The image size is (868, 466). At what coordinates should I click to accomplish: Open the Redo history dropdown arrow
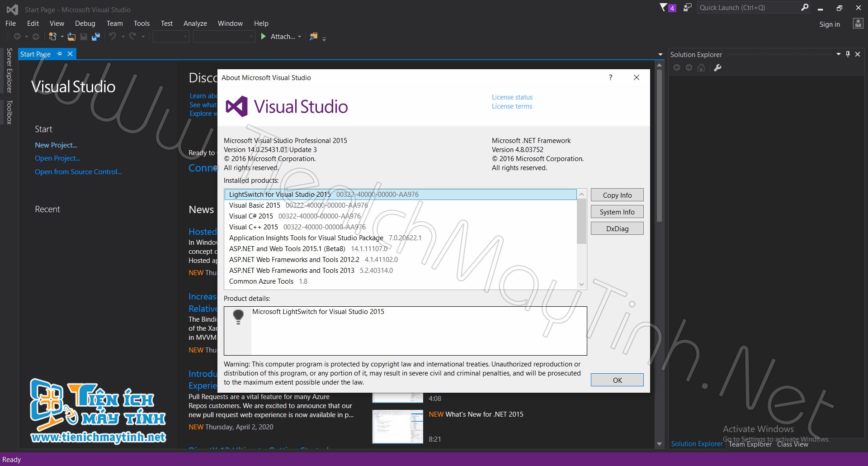pyautogui.click(x=143, y=37)
